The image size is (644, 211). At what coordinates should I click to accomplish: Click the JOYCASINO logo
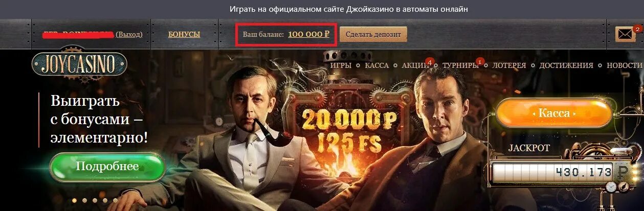[79, 65]
